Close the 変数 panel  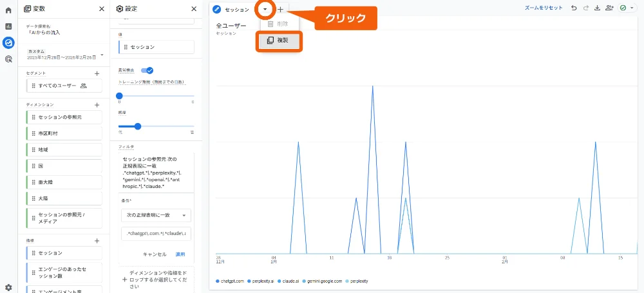102,9
